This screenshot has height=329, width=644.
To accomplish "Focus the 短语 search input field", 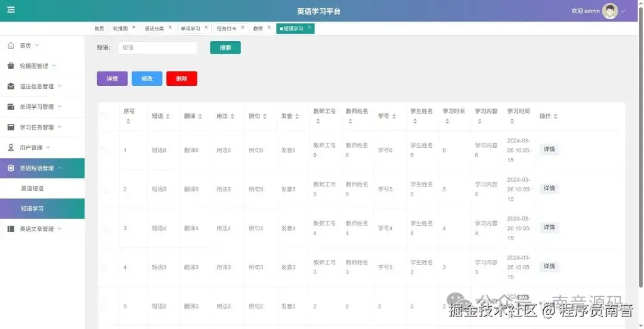I will pyautogui.click(x=157, y=48).
